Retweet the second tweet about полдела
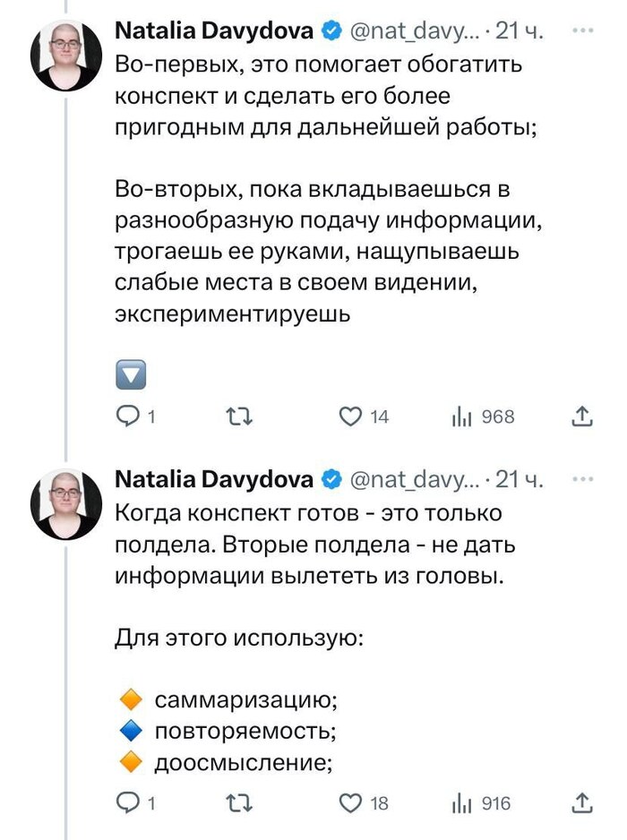 (239, 802)
